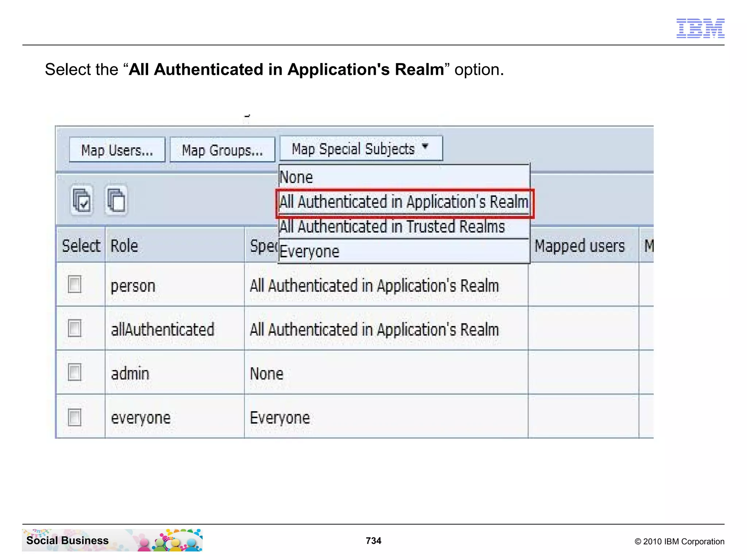The width and height of the screenshot is (747, 560).
Task: Check the everyone role checkbox
Action: [75, 417]
